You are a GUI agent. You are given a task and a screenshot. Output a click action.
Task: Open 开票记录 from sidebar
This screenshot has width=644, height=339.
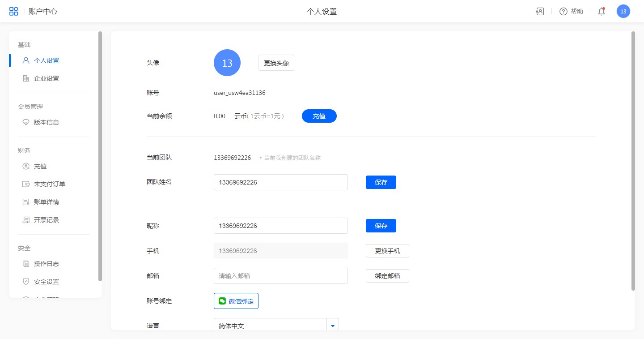click(x=46, y=220)
